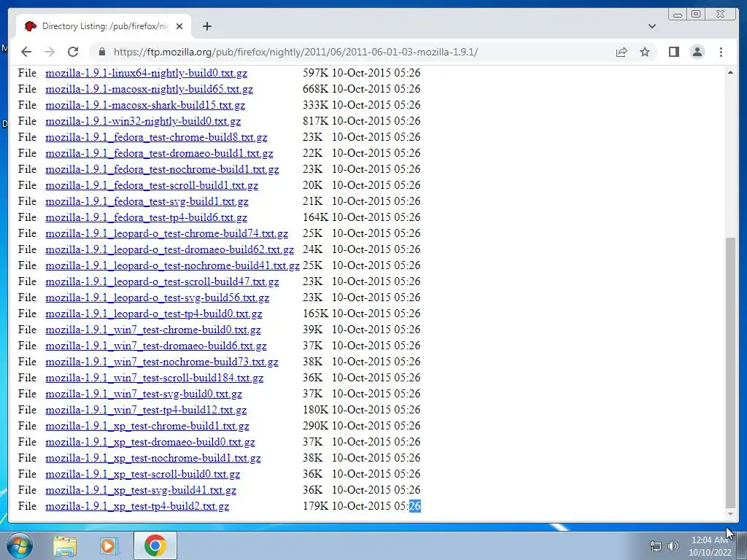Open leopard-o_test-tp4-build0.txt.gz link
Screen dimensions: 747x560
click(x=154, y=314)
